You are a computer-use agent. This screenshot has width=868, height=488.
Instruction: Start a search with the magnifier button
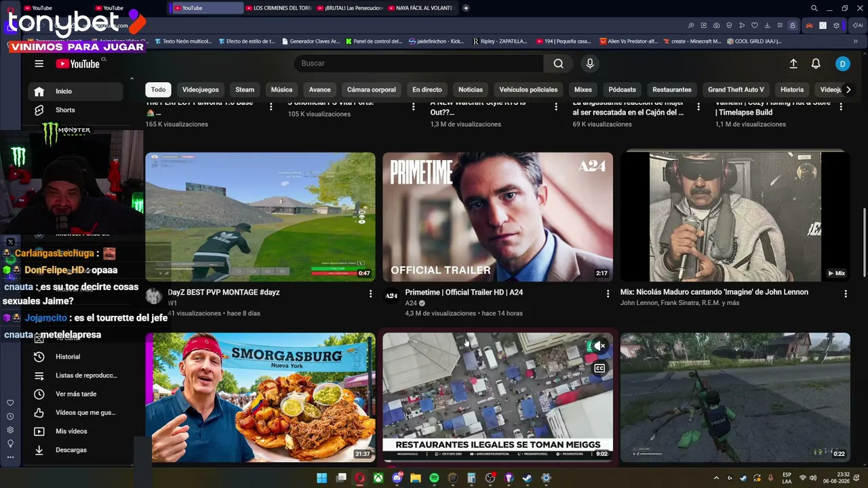(x=558, y=63)
